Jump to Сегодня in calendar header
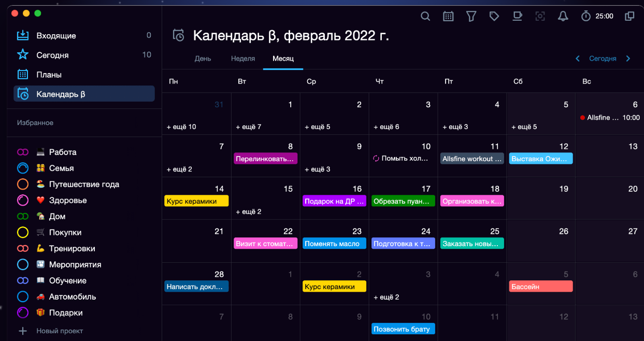This screenshot has height=341, width=644. [603, 59]
